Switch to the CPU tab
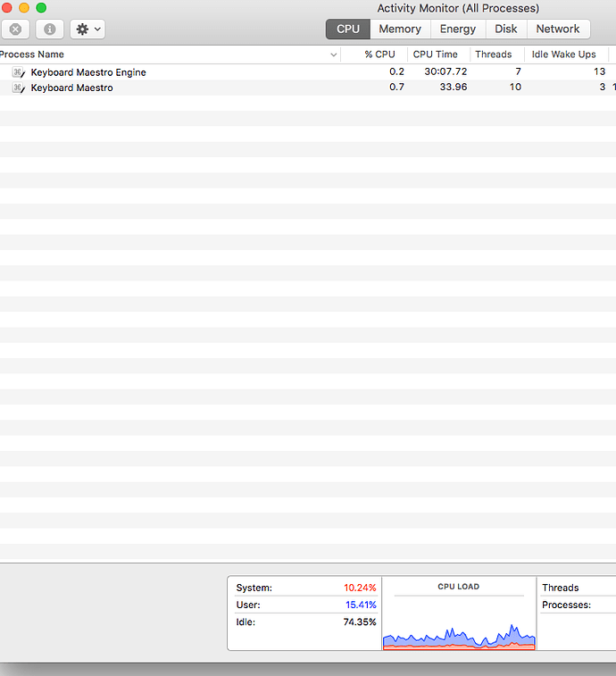 pos(348,29)
